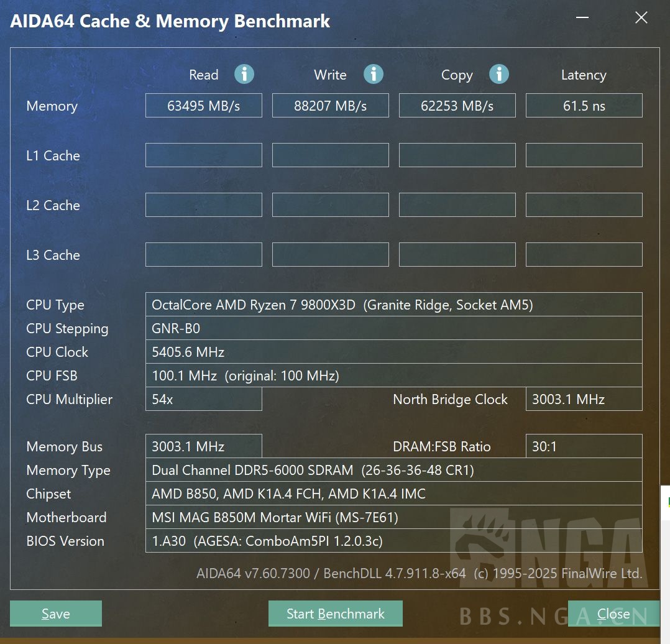Click the North Bridge Clock value field
Image resolution: width=670 pixels, height=644 pixels.
[x=584, y=399]
